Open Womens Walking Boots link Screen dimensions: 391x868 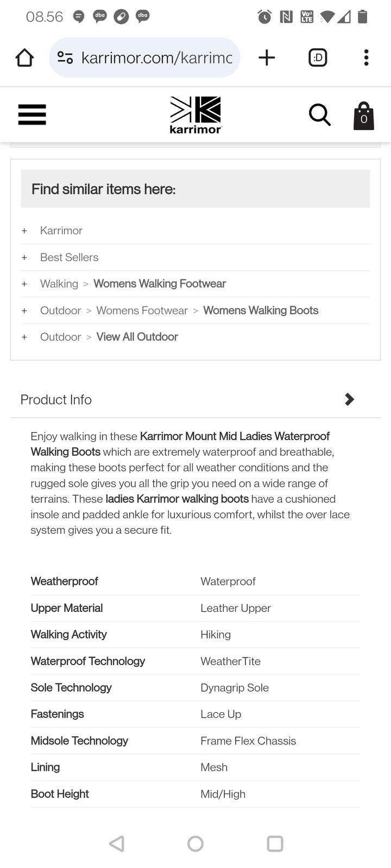260,310
